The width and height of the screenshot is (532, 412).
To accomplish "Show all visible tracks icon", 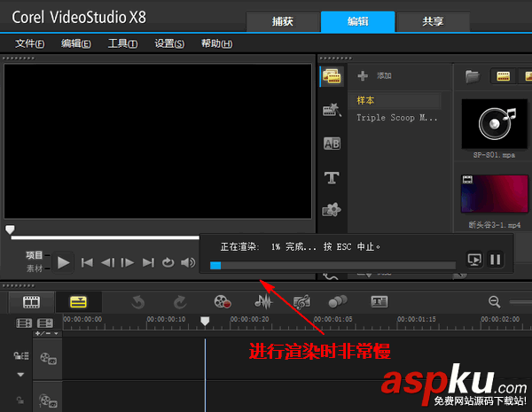I will pyautogui.click(x=24, y=323).
